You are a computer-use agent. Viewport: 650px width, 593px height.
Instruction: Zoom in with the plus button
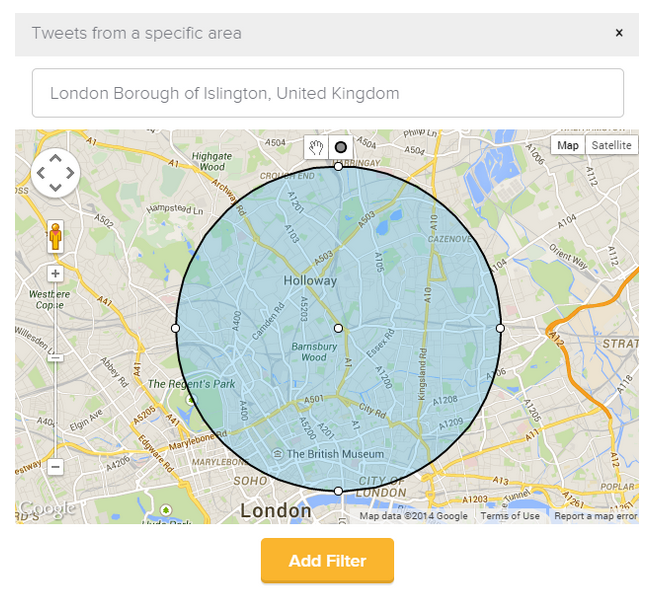click(55, 274)
